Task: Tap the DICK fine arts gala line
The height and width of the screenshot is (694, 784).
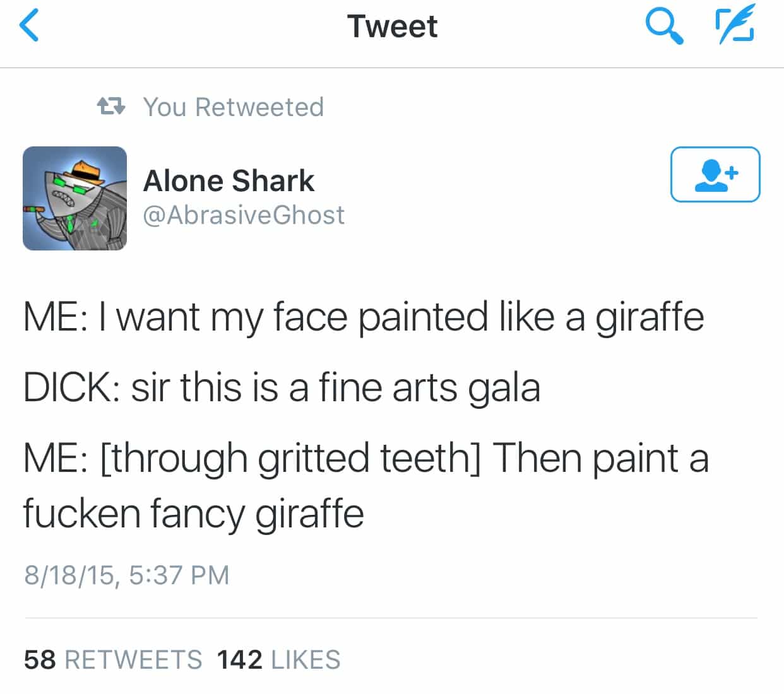Action: coord(282,387)
